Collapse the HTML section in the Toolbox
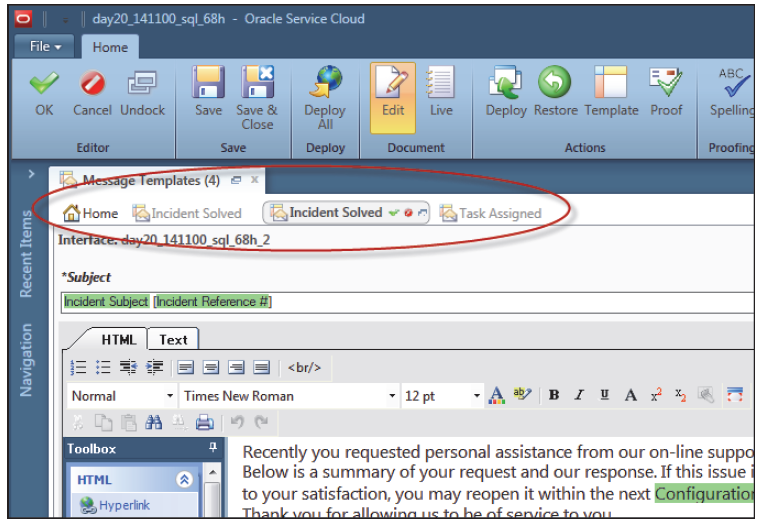 pos(183,480)
